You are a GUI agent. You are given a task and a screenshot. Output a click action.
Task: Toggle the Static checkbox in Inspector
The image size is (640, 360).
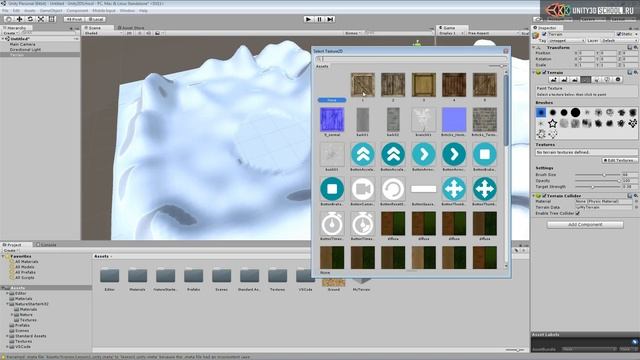(619, 34)
